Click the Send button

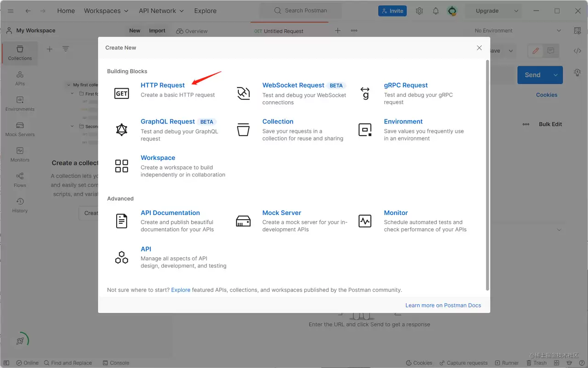[533, 75]
